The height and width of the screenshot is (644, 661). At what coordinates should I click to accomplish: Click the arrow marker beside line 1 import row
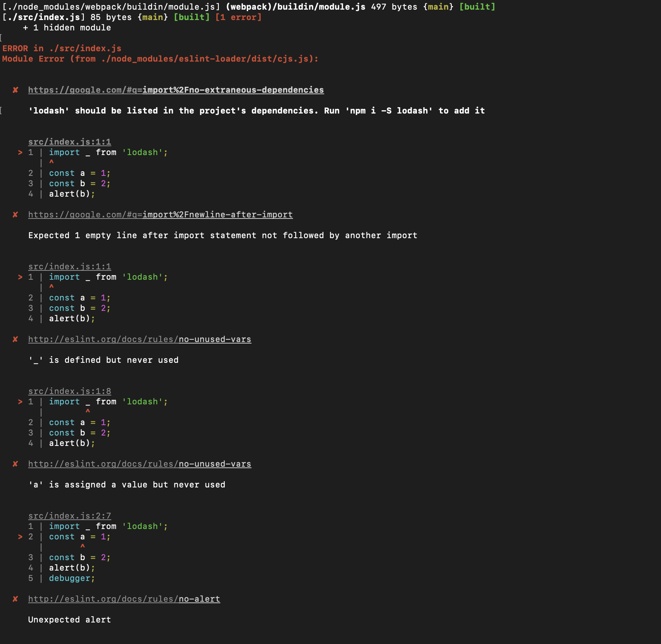[20, 152]
